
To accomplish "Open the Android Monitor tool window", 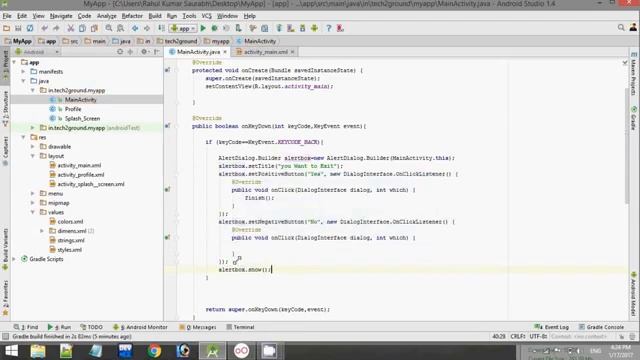I will tap(140, 327).
